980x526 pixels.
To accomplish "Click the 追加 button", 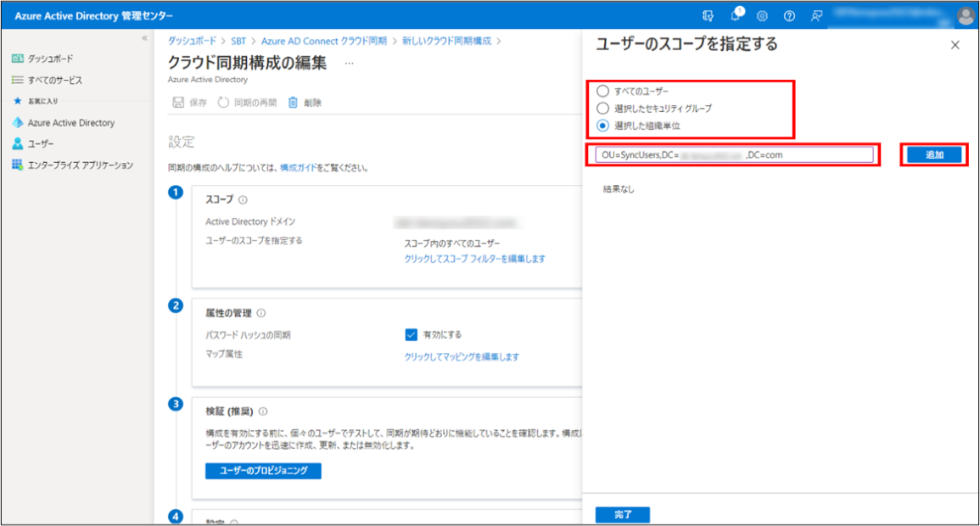I will click(934, 155).
